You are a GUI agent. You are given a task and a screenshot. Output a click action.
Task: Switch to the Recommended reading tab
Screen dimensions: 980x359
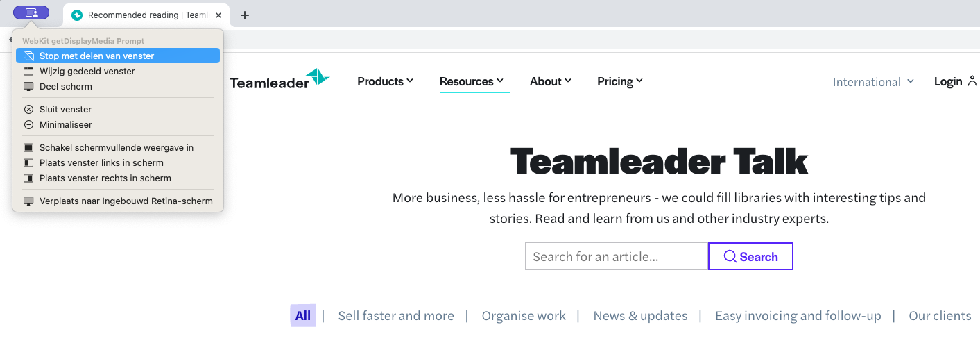point(147,15)
